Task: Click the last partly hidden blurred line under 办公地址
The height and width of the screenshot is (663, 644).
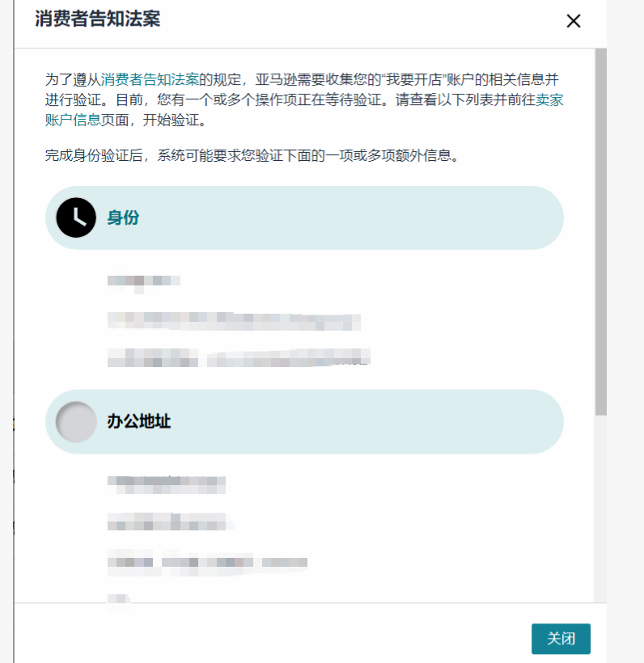Action: tap(119, 598)
